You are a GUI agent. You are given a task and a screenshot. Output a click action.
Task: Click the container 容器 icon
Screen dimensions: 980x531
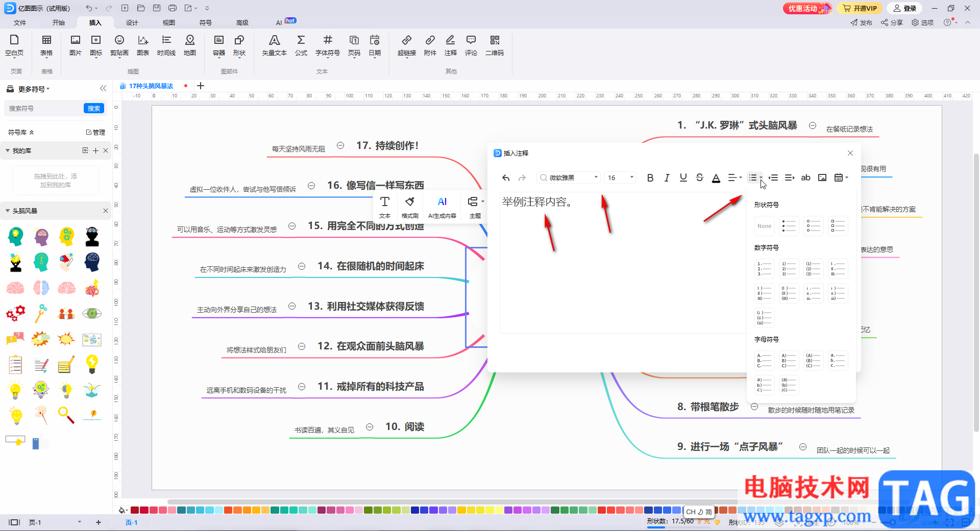tap(219, 45)
